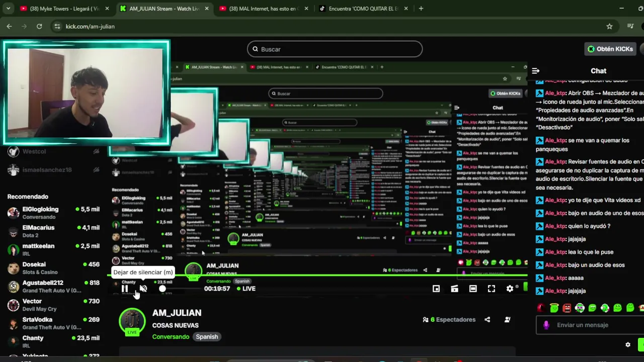644x362 pixels.
Task: Open player settings gear
Action: (510, 289)
